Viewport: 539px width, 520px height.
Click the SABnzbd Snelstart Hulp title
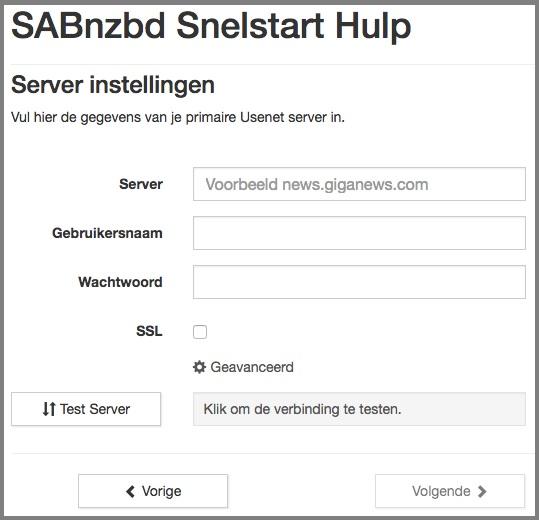pos(211,26)
